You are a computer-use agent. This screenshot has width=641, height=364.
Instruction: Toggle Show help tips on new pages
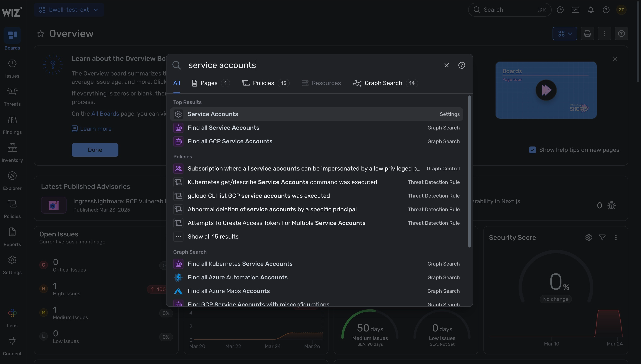point(532,150)
